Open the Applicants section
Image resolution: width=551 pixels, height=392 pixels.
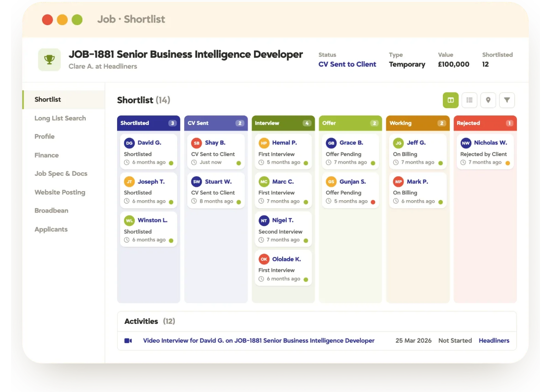click(51, 229)
